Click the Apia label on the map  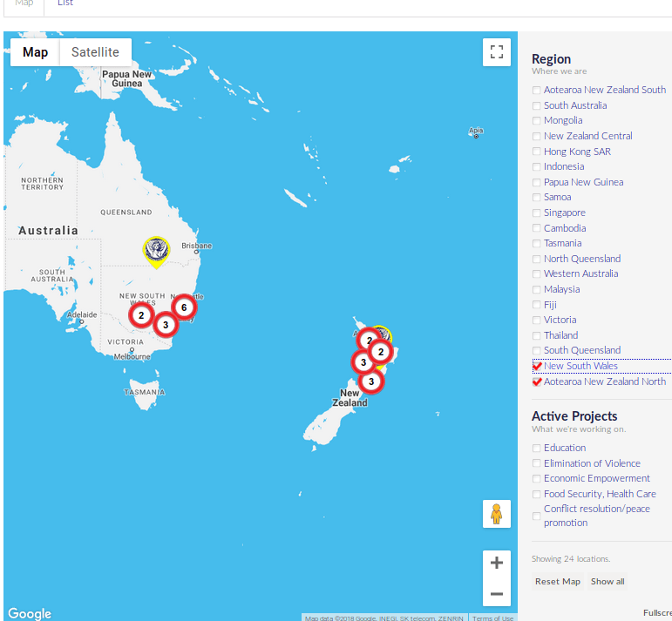(476, 130)
